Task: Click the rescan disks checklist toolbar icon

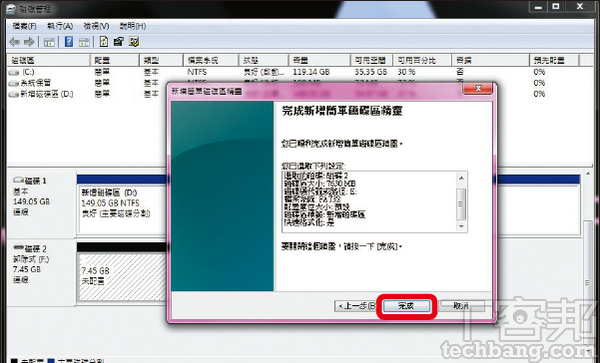Action: pyautogui.click(x=134, y=42)
